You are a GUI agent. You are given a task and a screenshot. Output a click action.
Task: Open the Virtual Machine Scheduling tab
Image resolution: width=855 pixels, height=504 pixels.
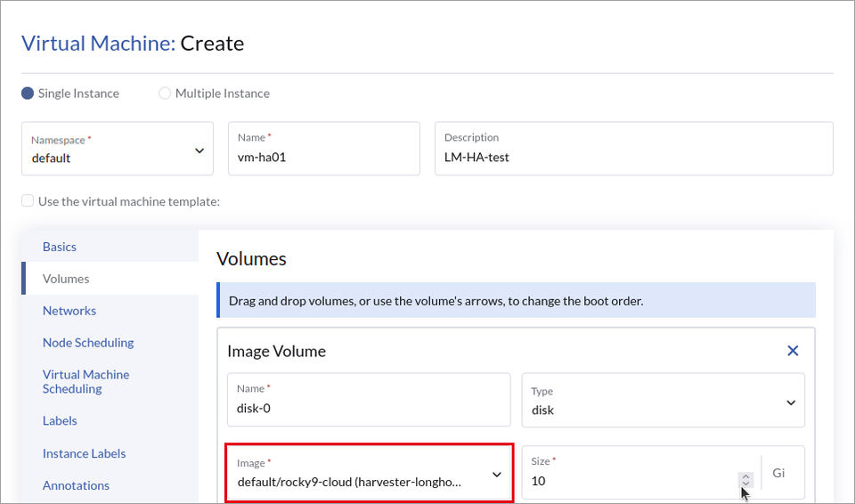tap(86, 381)
